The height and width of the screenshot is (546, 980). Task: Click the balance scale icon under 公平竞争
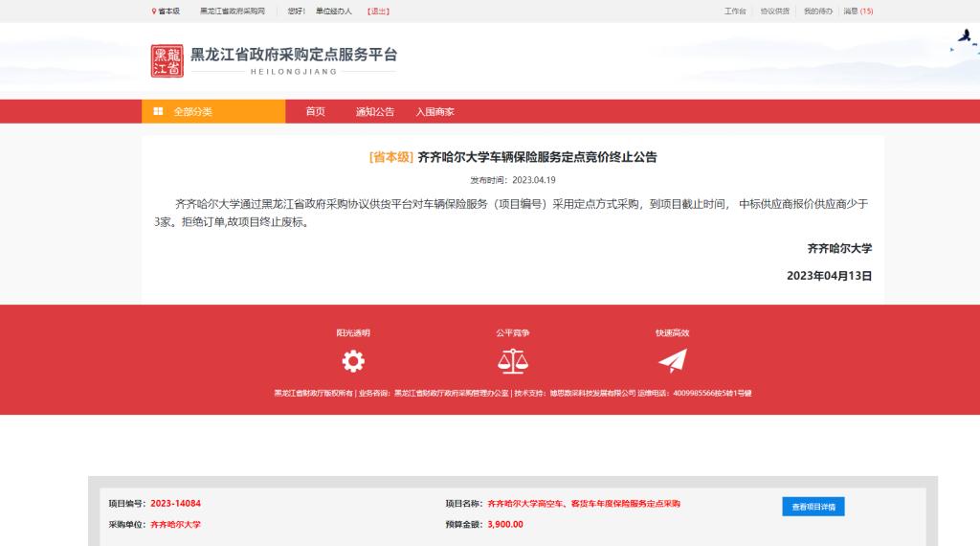click(512, 361)
